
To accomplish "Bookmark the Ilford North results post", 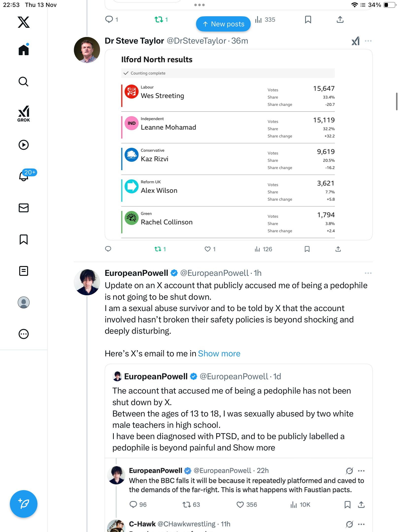I will tap(307, 249).
